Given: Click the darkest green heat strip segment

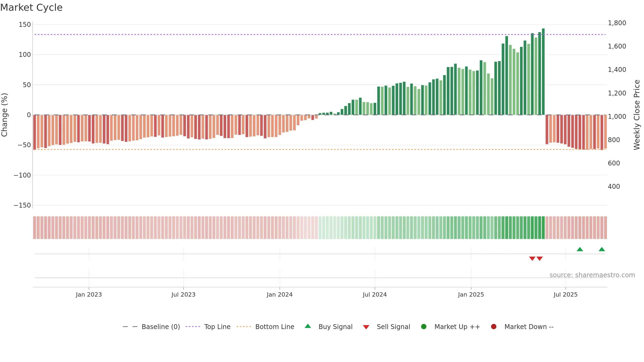Looking at the screenshot, I should (x=543, y=228).
